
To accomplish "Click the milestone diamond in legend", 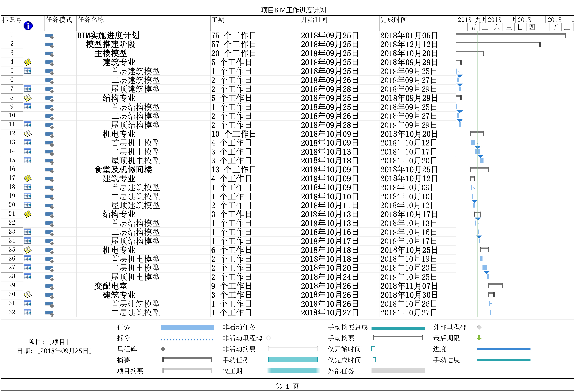I will (163, 349).
